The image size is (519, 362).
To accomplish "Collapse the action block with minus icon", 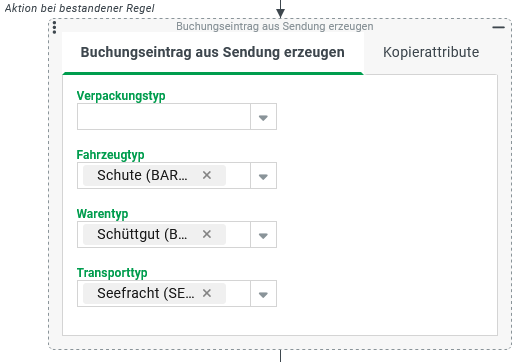I will [499, 27].
